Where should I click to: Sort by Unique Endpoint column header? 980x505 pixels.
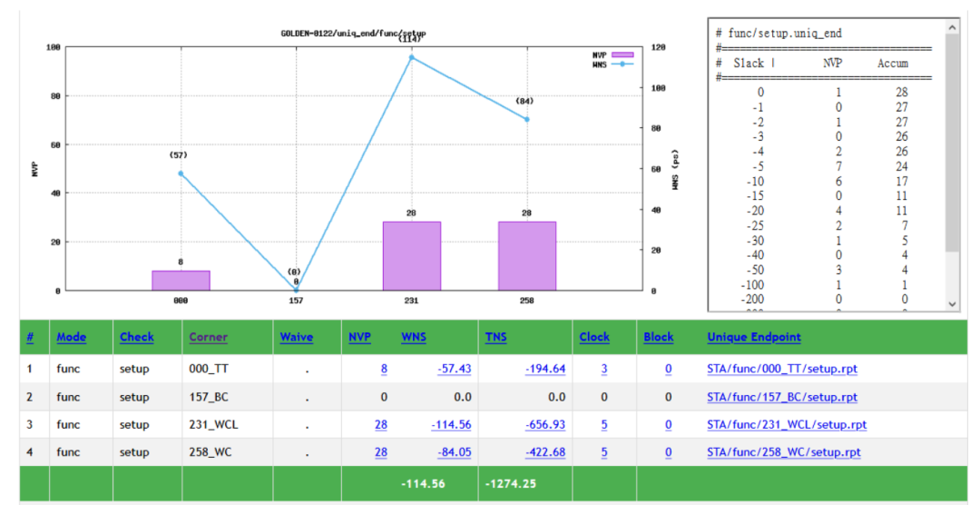coord(754,337)
